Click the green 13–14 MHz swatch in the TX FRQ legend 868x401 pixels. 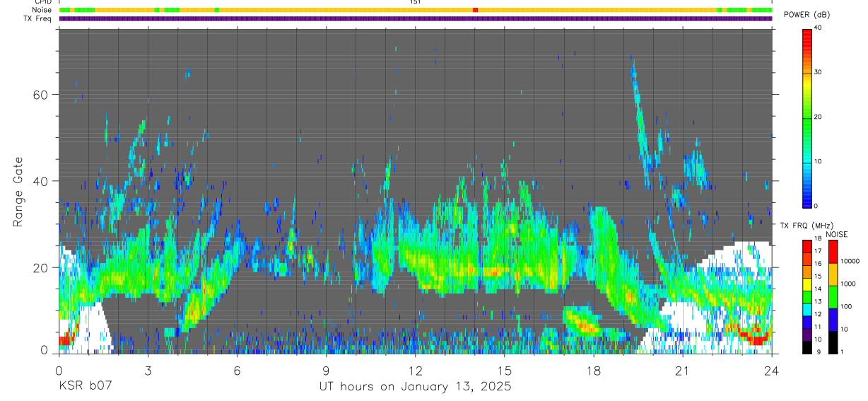click(x=807, y=296)
